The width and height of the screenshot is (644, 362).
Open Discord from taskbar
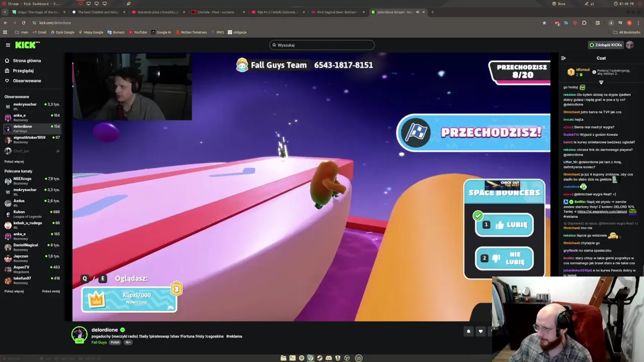click(329, 358)
